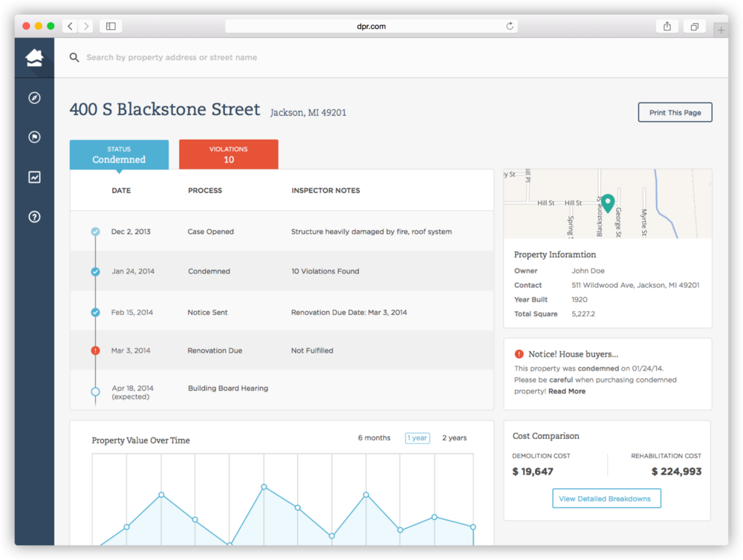Open the Read More link
The width and height of the screenshot is (743, 560).
pos(567,391)
